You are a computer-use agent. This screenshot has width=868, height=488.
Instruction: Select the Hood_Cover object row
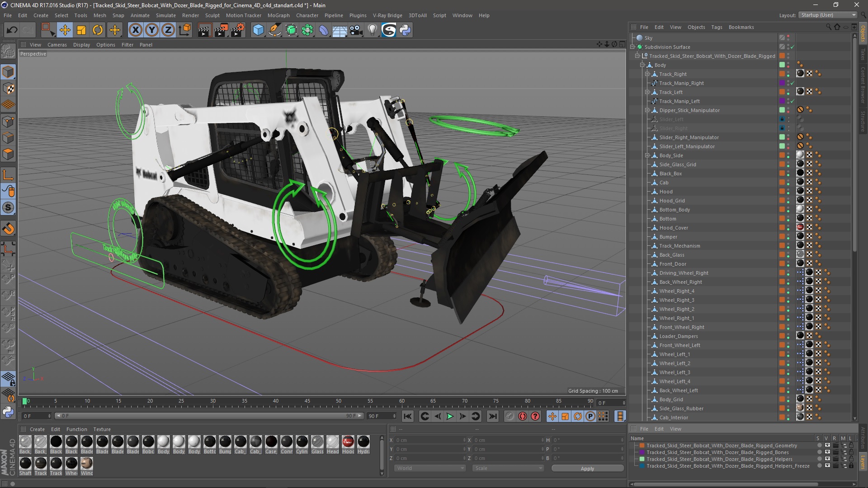coord(674,228)
